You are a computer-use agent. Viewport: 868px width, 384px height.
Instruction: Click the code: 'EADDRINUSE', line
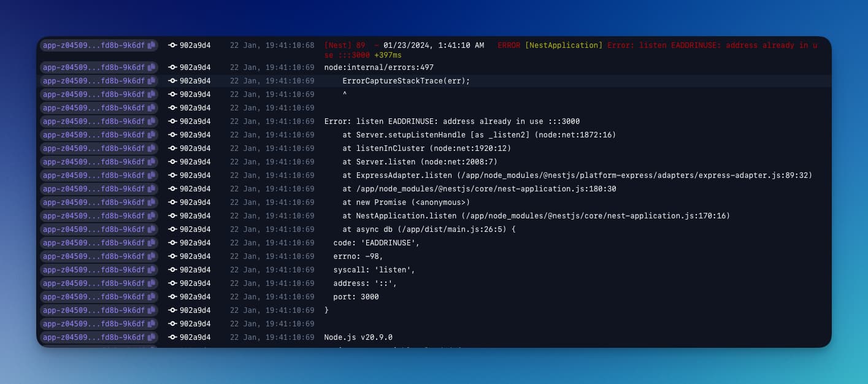(376, 243)
